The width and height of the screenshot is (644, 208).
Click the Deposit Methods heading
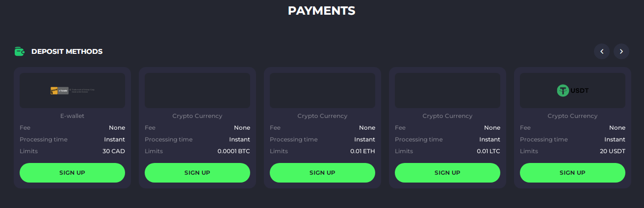coord(67,51)
